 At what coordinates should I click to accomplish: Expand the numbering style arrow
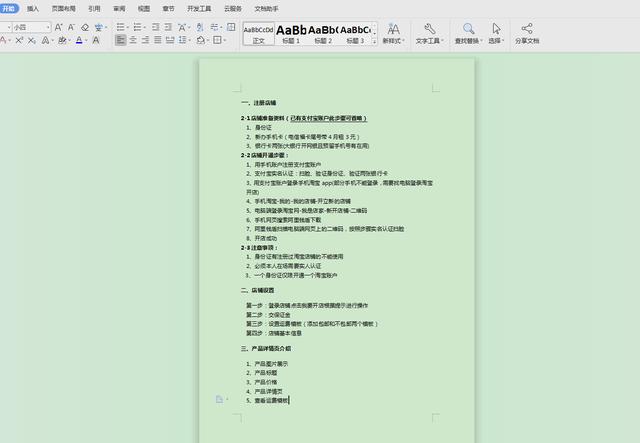(x=144, y=28)
